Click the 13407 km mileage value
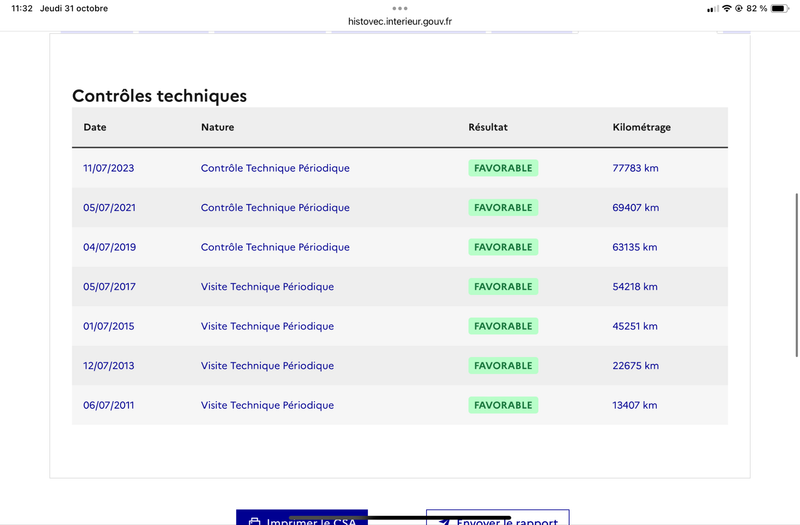Screen dimensions: 800x525 coord(635,405)
